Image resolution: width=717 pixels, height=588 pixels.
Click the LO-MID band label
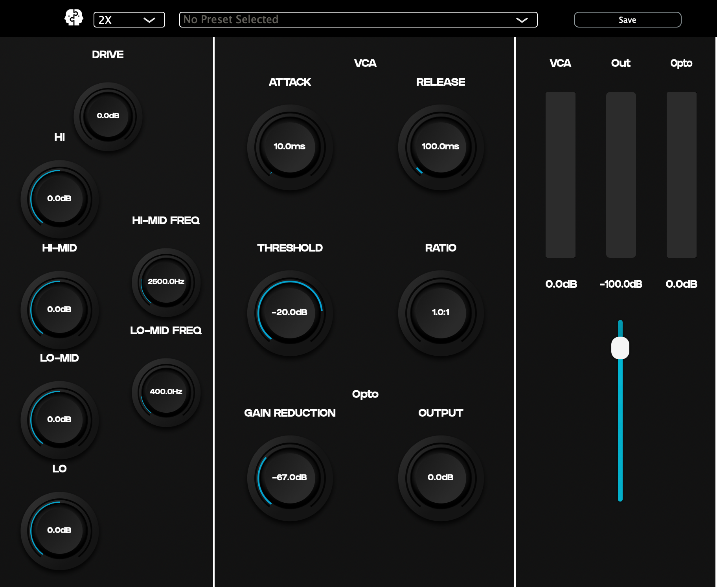coord(59,358)
